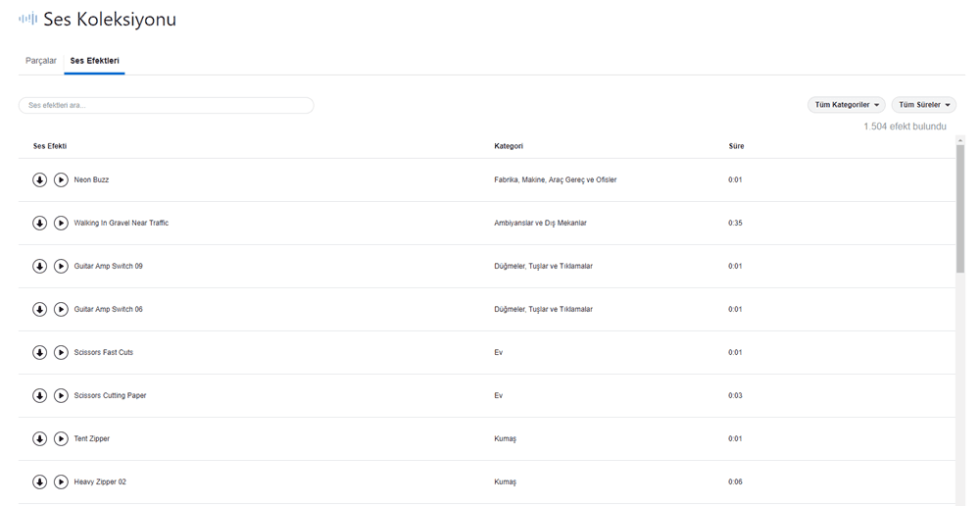Select the Ses Efektleri tab
The height and width of the screenshot is (506, 980).
[95, 61]
